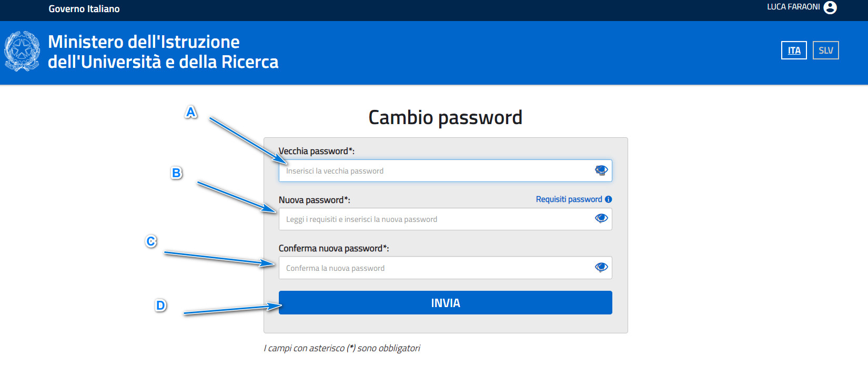Click the annotation marker labeled B
Screen dimensions: 868x387
point(176,173)
